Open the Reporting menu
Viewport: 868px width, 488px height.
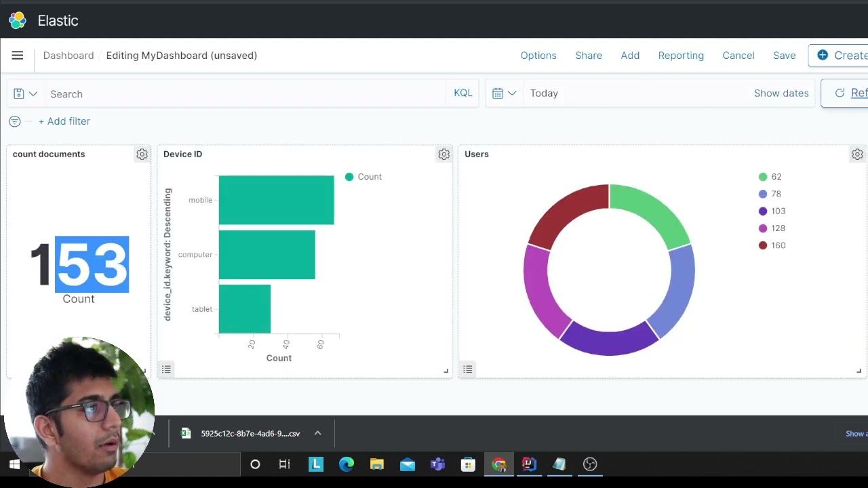(x=681, y=56)
